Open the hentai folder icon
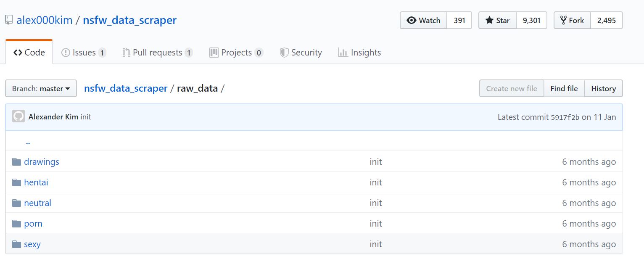Image resolution: width=644 pixels, height=272 pixels. tap(16, 182)
